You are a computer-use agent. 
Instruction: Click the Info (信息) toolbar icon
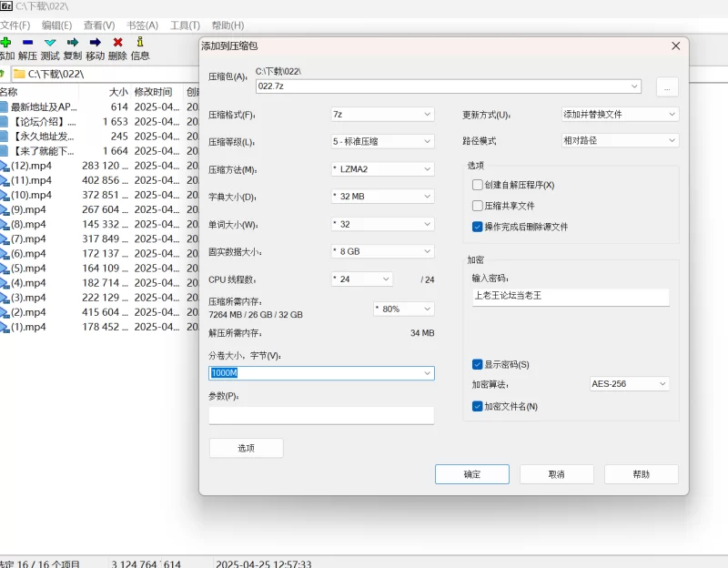140,42
